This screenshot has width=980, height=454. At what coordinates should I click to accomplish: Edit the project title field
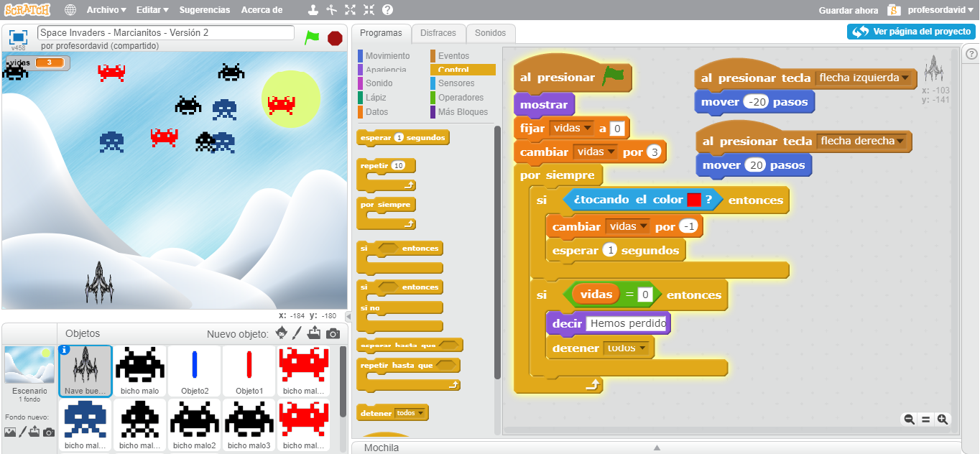[166, 32]
